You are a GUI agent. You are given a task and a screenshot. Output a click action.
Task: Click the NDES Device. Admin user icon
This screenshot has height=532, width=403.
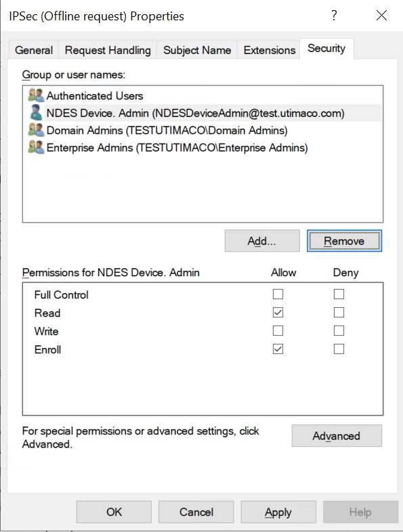click(36, 112)
